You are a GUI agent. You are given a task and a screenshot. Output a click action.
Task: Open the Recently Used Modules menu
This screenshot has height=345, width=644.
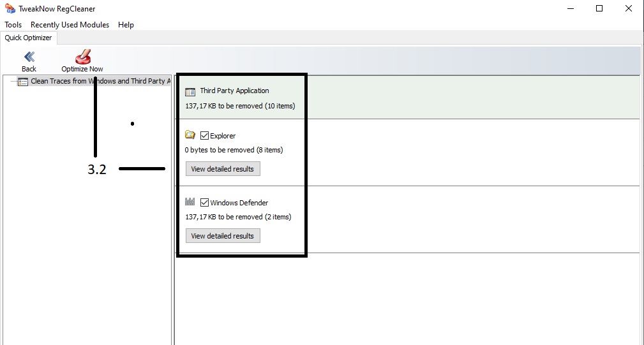(x=70, y=25)
